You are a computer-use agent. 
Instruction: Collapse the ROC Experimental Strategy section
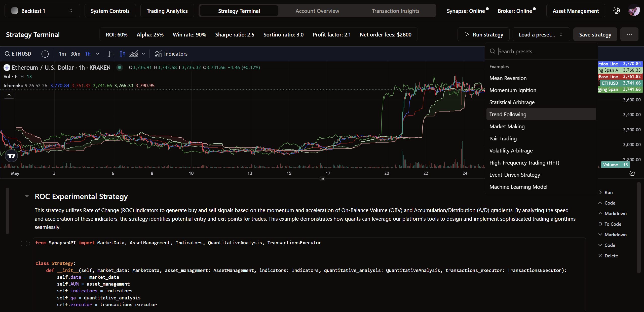pyautogui.click(x=27, y=196)
